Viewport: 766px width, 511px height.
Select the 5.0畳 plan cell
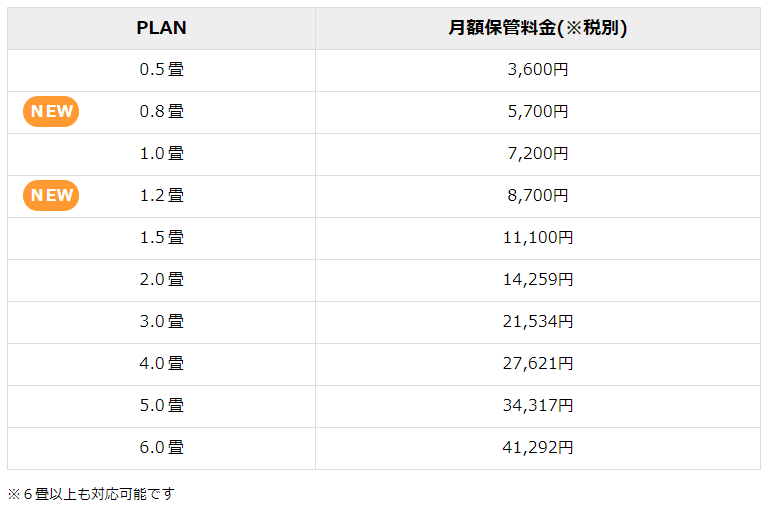[x=161, y=406]
